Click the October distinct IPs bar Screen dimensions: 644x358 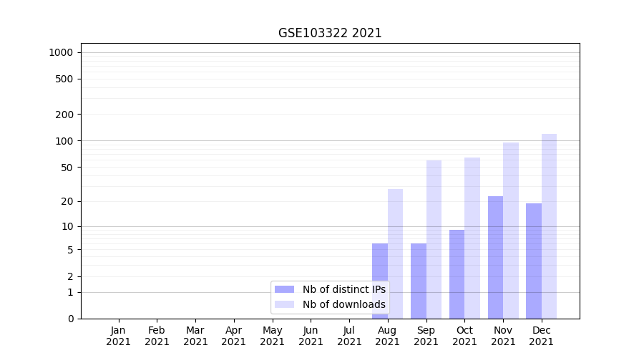point(457,274)
